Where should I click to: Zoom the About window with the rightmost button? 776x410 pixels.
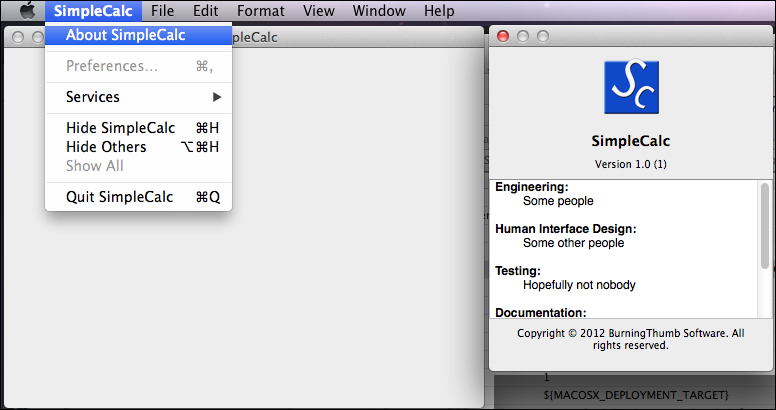[543, 37]
